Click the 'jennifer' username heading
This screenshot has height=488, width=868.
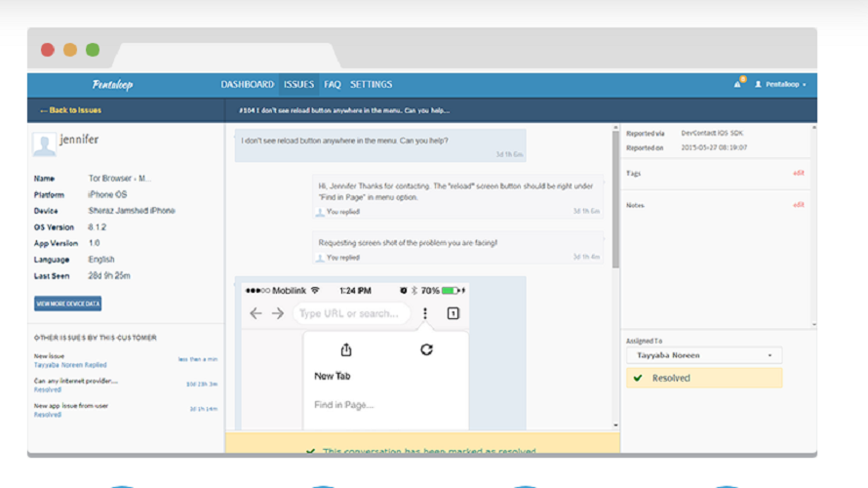pyautogui.click(x=79, y=139)
